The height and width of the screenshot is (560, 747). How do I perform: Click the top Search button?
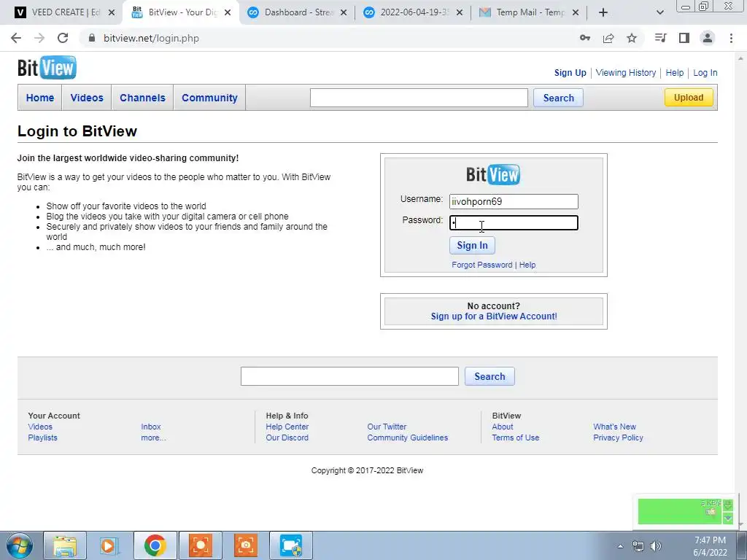[558, 98]
